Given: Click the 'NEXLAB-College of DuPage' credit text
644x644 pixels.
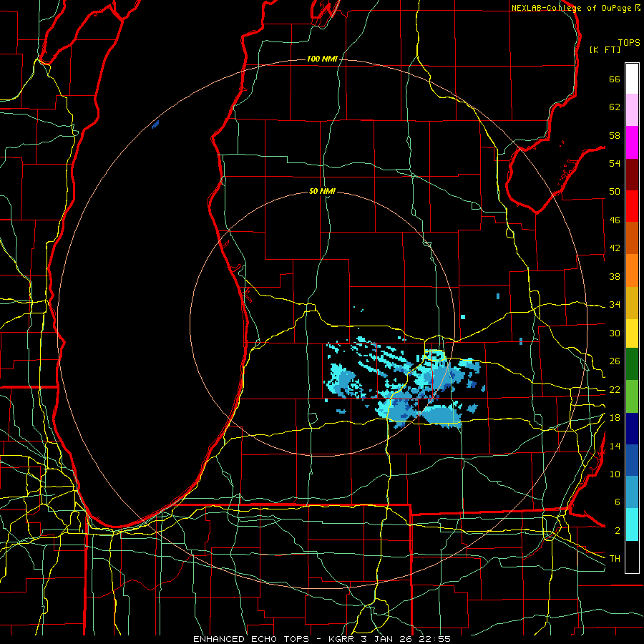Looking at the screenshot, I should pyautogui.click(x=571, y=8).
